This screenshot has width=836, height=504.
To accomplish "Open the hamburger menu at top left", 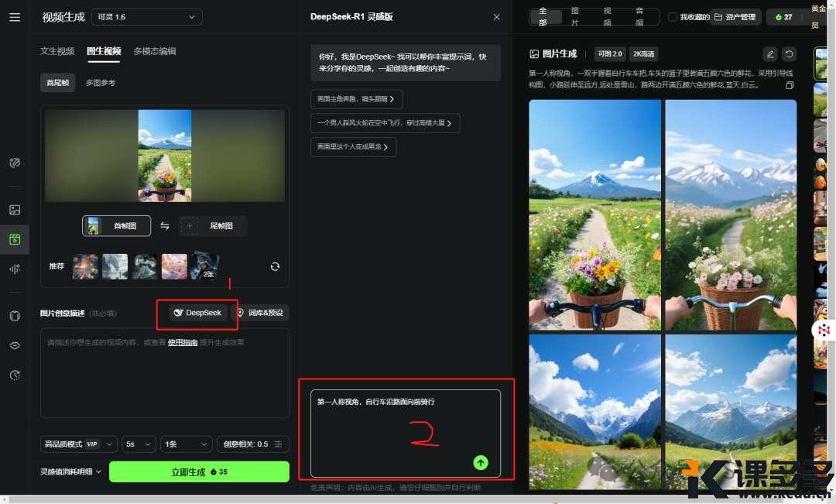I will coord(15,17).
